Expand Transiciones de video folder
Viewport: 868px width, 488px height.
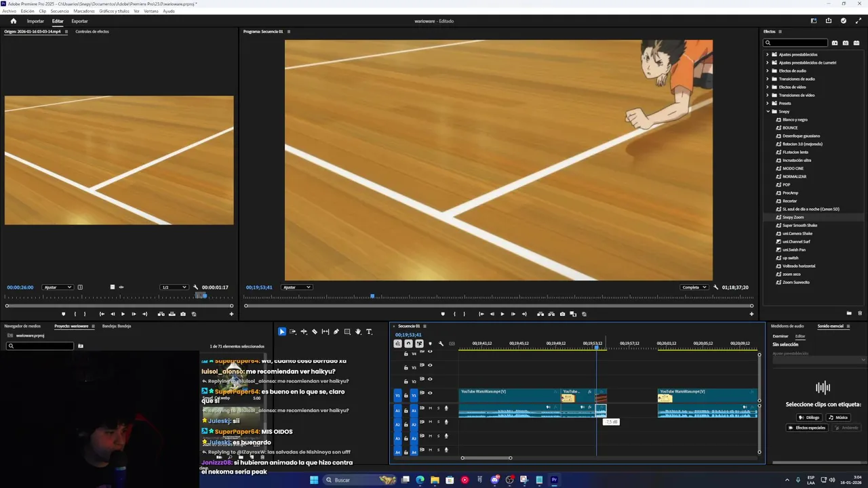pos(768,95)
